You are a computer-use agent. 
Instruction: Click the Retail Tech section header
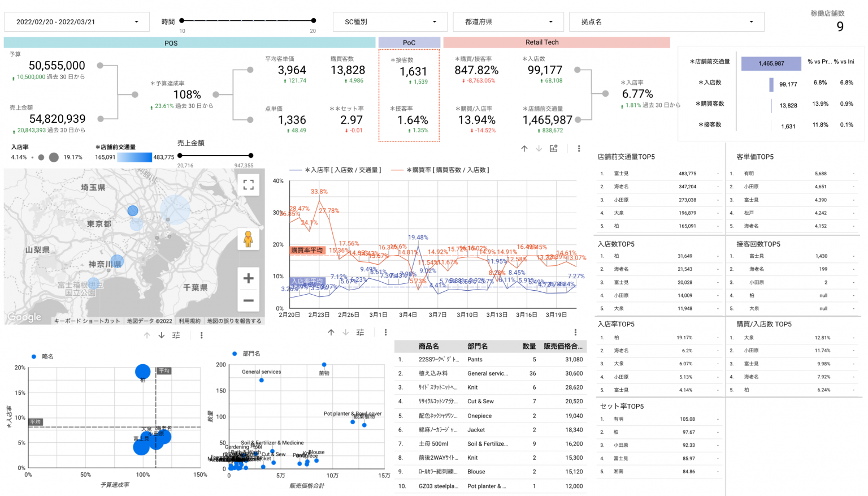(x=557, y=42)
